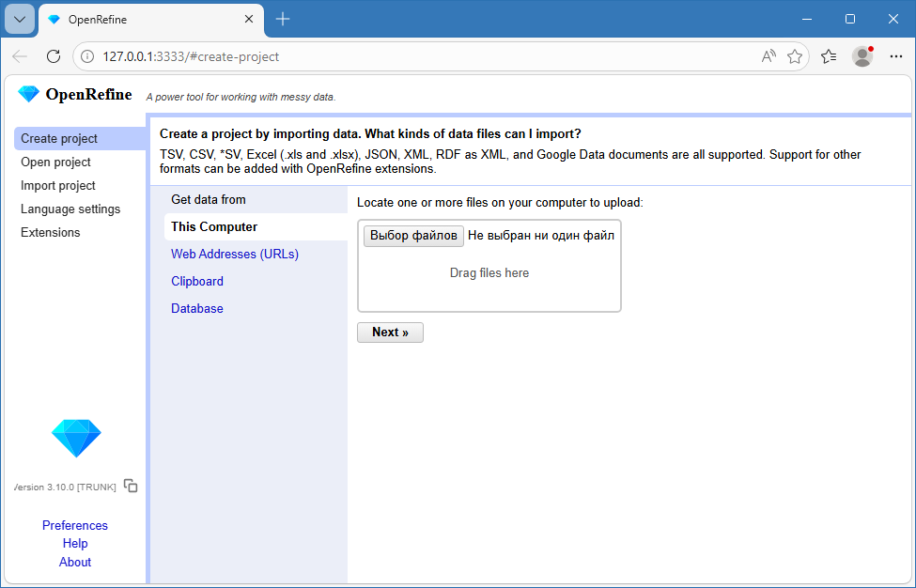Copy version info using the copy icon
916x588 pixels.
[x=131, y=486]
